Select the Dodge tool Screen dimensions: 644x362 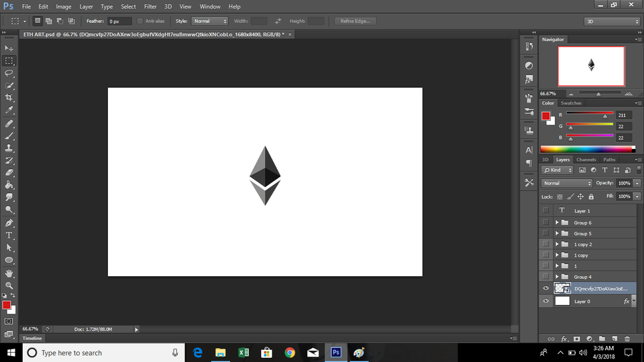(9, 209)
